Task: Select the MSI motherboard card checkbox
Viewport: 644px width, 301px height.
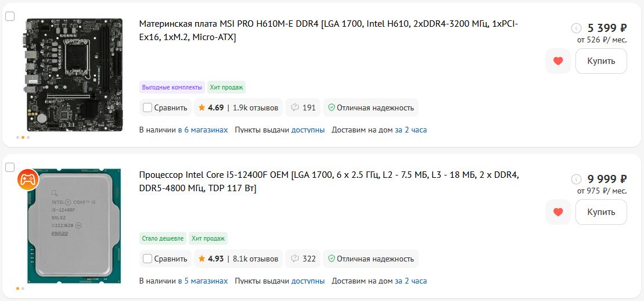Action: (x=10, y=16)
